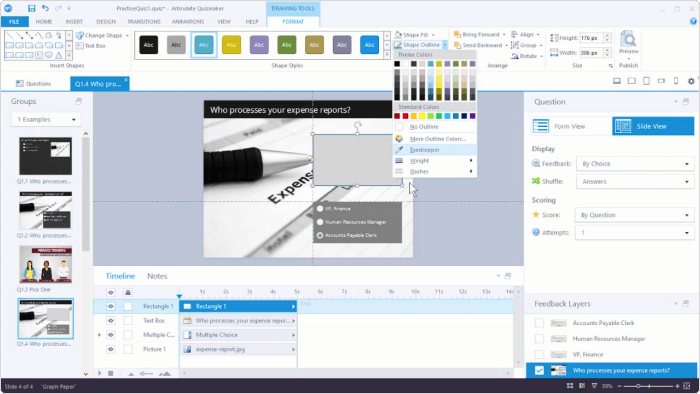The width and height of the screenshot is (700, 394).
Task: Expand the Multiple Choice timeline row
Action: point(99,335)
